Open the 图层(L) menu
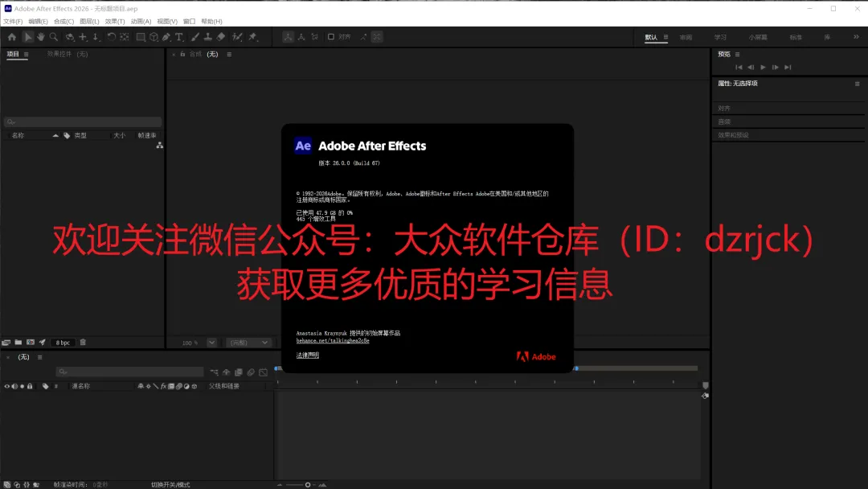Viewport: 868px width, 489px height. (90, 22)
